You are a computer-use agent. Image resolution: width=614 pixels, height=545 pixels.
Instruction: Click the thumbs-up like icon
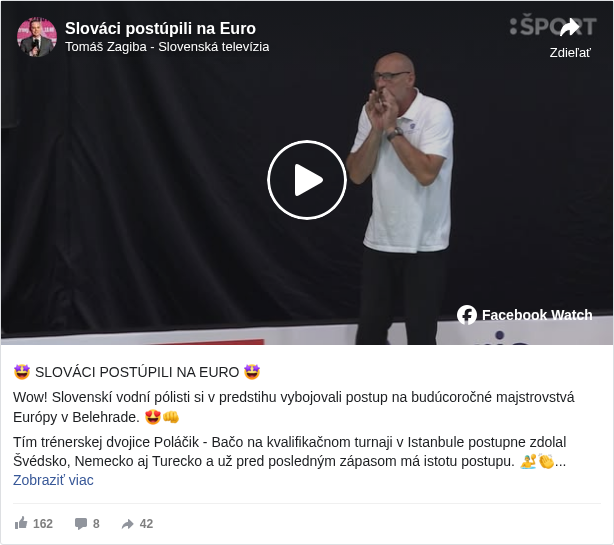click(21, 523)
